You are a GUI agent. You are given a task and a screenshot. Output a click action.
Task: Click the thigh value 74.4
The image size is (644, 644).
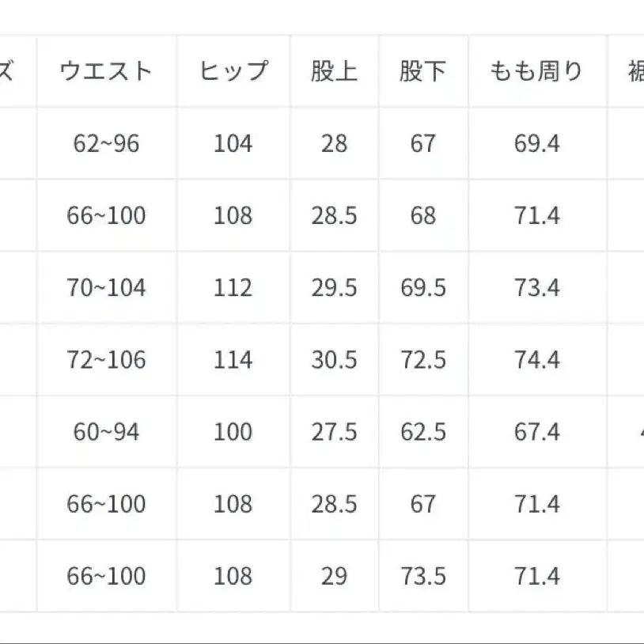coord(537,360)
